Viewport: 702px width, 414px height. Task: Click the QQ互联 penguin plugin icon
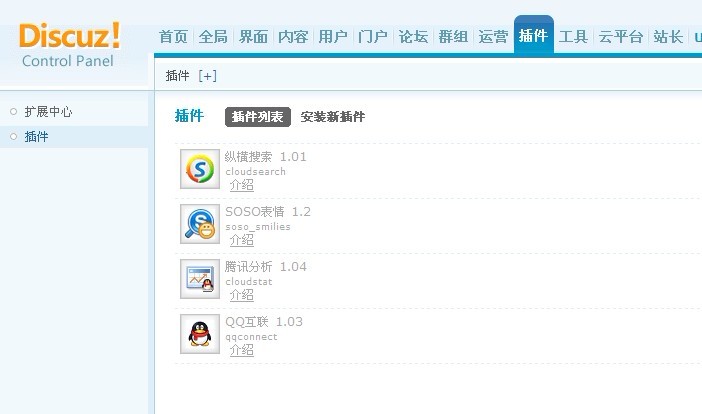coord(200,334)
